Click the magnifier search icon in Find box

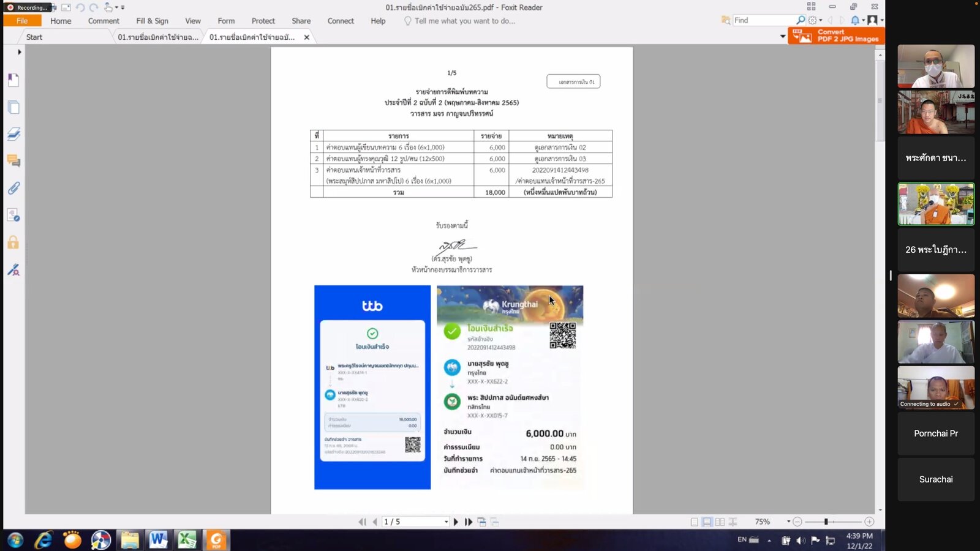[801, 20]
